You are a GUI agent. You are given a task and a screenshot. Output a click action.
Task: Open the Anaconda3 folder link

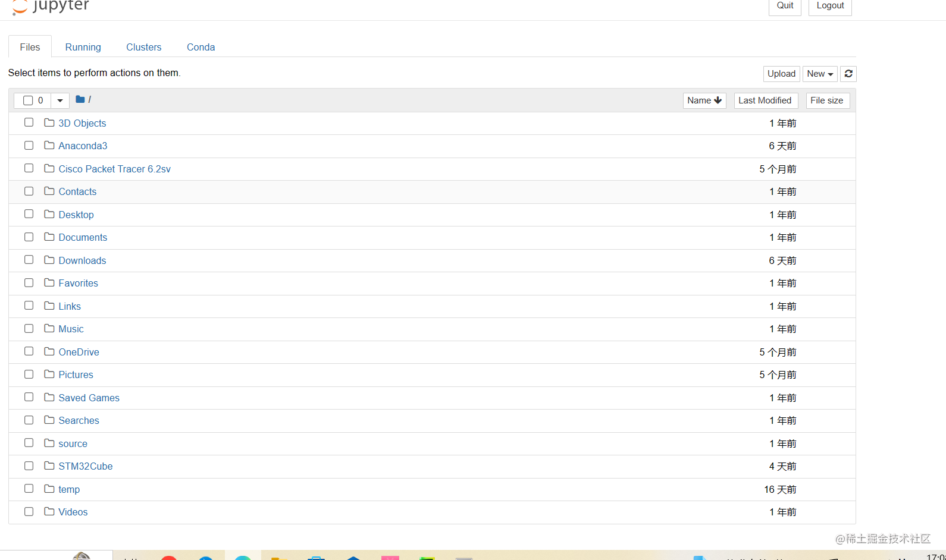coord(83,146)
